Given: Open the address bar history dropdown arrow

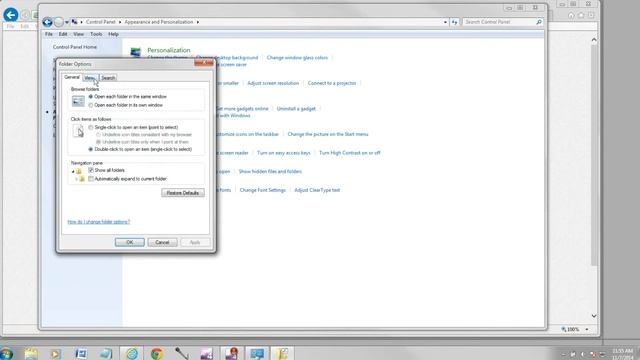Looking at the screenshot, I should tap(445, 22).
